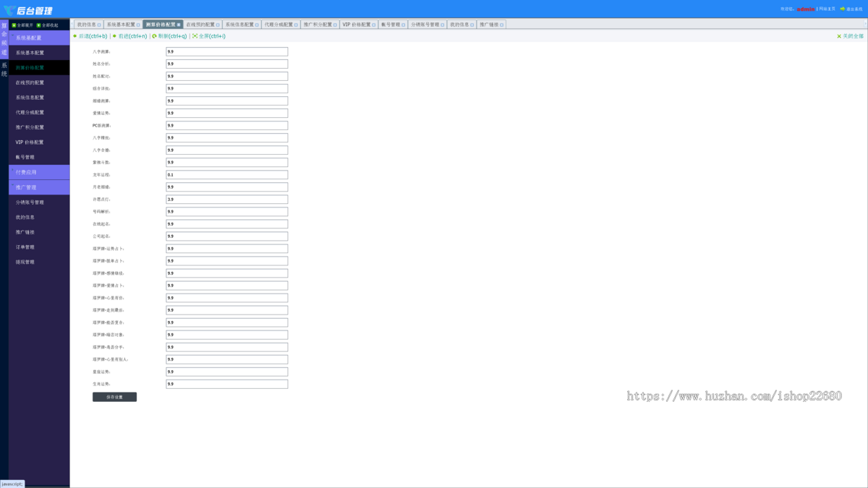Click the 全部展开 expand-all icon
Image resolution: width=868 pixels, height=488 pixels.
click(14, 25)
